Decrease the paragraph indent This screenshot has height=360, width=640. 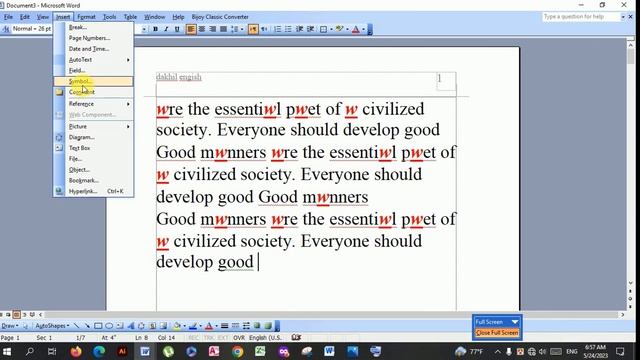(x=299, y=29)
